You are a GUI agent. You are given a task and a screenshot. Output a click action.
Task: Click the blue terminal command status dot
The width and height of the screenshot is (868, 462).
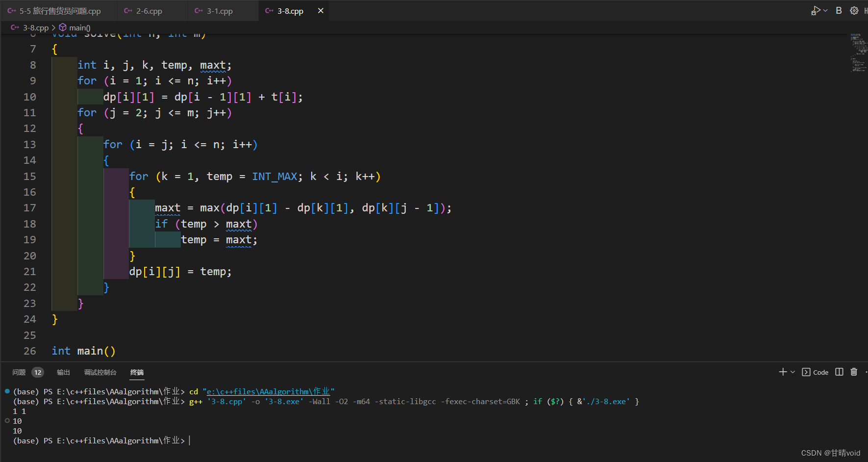pyautogui.click(x=7, y=391)
